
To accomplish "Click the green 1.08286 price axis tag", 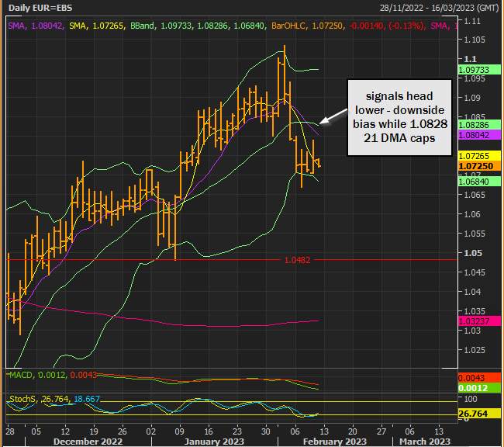I will [x=479, y=124].
